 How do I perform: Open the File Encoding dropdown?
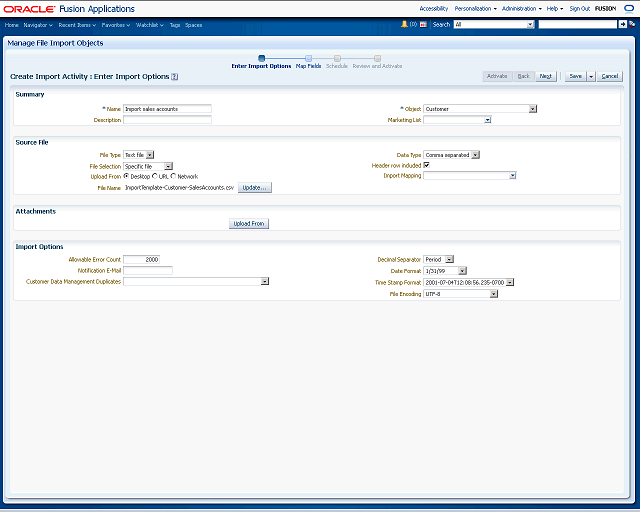pyautogui.click(x=493, y=294)
